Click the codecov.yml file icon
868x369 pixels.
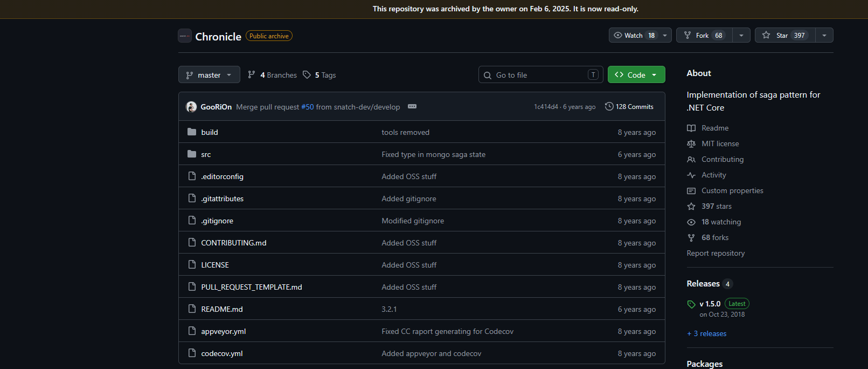[192, 353]
